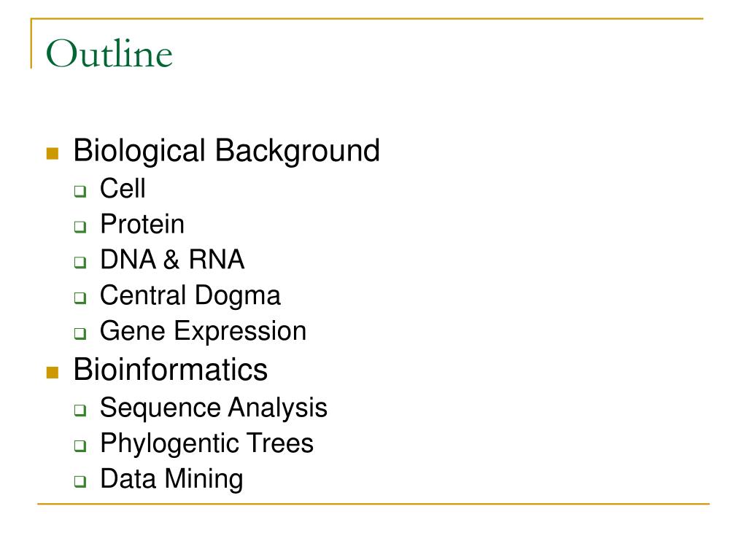Click the square bullet next to Cell
This screenshot has width=747, height=560.
(x=80, y=192)
